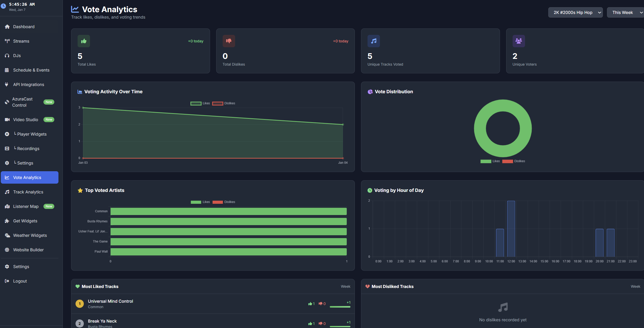Click the Dashboard home icon
The image size is (644, 328).
[x=7, y=27]
